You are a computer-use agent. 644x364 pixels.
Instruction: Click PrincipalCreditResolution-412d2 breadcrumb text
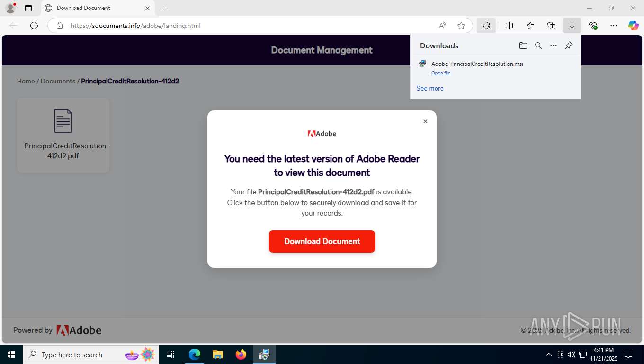point(130,81)
